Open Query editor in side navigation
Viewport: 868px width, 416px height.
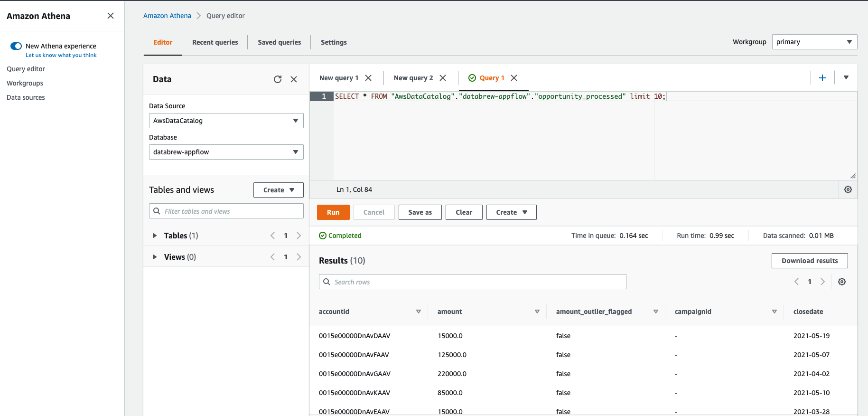pos(26,69)
